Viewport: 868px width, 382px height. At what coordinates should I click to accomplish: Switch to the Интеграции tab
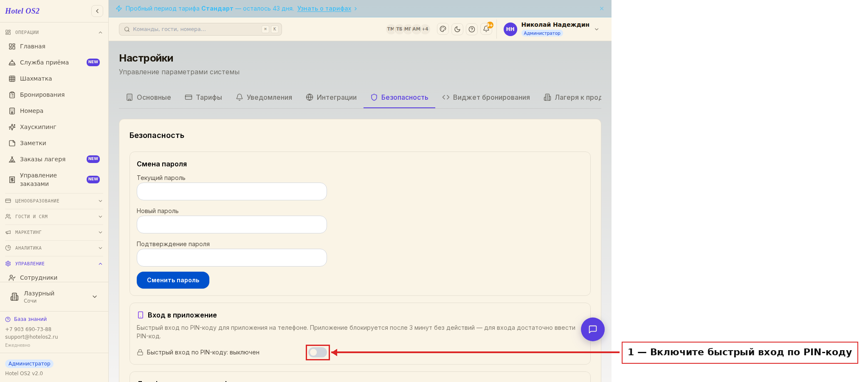pyautogui.click(x=331, y=97)
